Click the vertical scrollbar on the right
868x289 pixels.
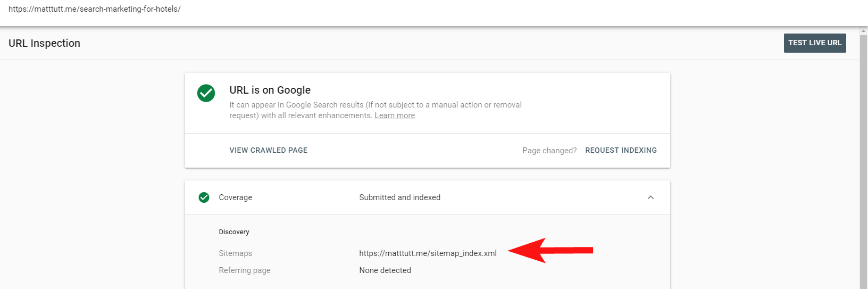tap(863, 160)
